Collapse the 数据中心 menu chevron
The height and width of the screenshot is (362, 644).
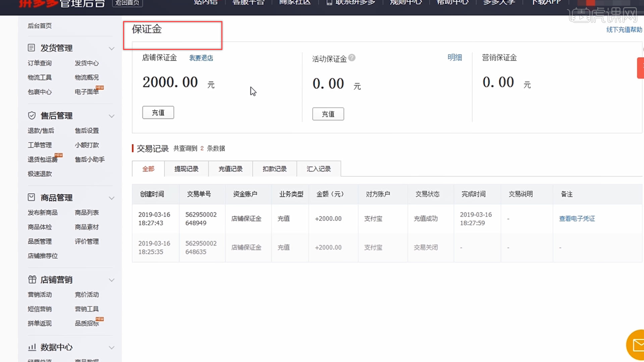(x=112, y=348)
